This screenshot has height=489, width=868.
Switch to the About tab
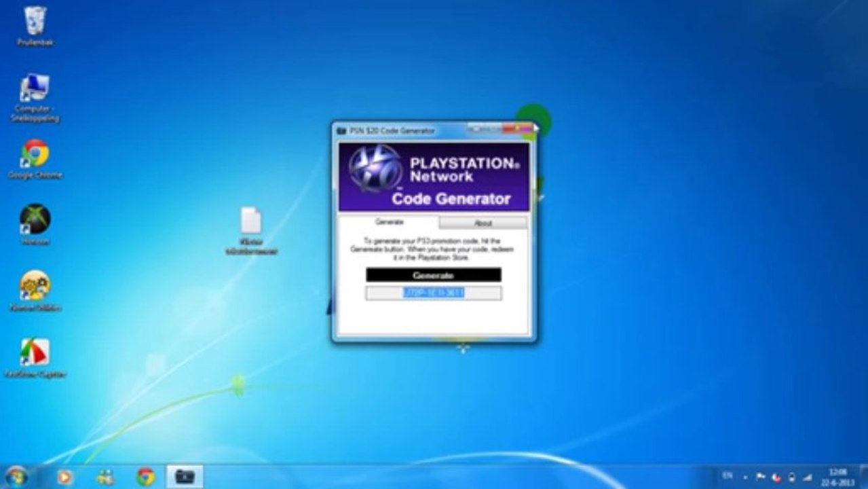tap(483, 223)
